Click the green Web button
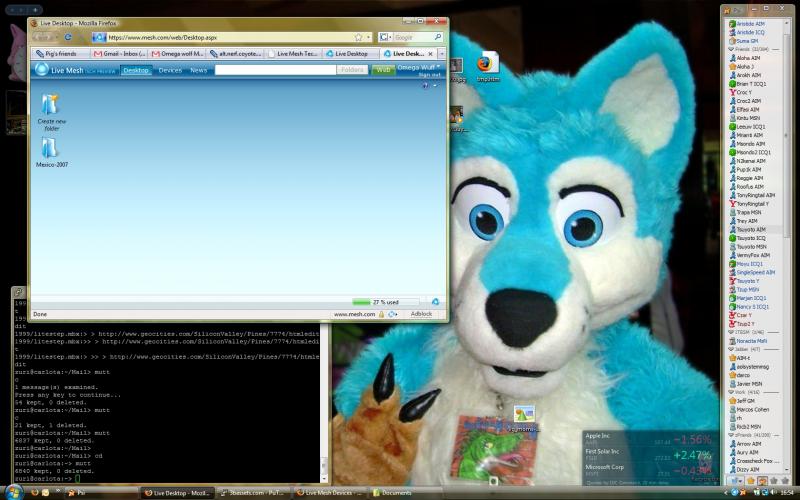 pos(382,70)
